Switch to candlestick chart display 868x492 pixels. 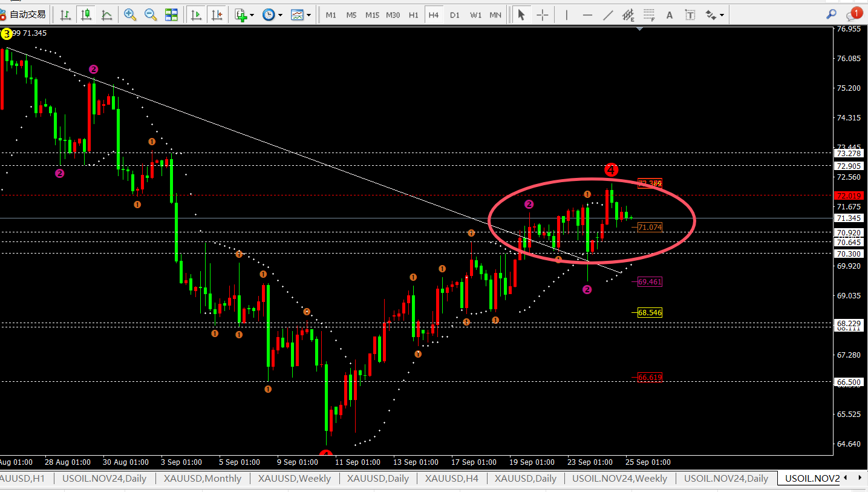tap(86, 15)
